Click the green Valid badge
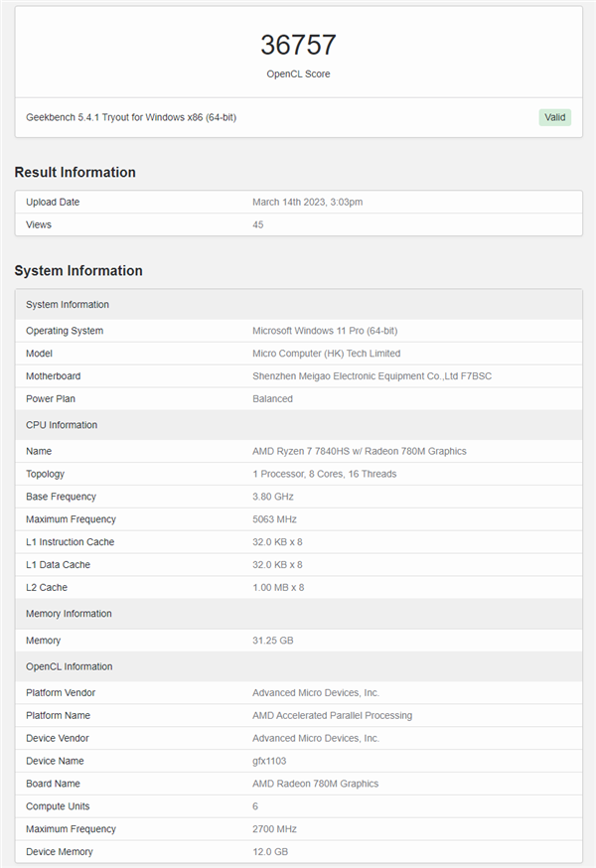 click(555, 117)
